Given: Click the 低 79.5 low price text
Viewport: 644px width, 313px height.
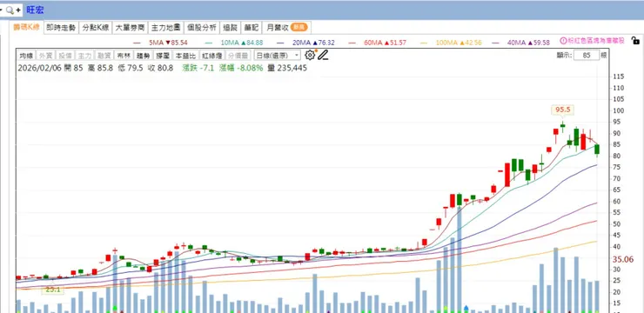Looking at the screenshot, I should tap(131, 68).
